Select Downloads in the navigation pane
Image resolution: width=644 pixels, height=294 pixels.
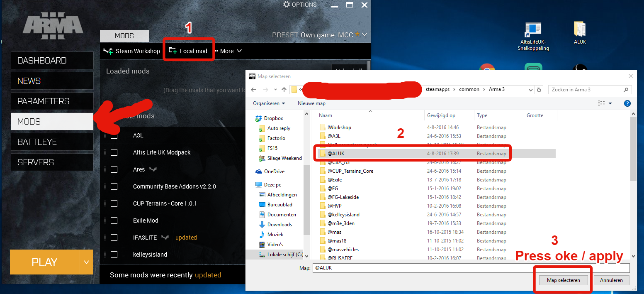click(x=275, y=225)
